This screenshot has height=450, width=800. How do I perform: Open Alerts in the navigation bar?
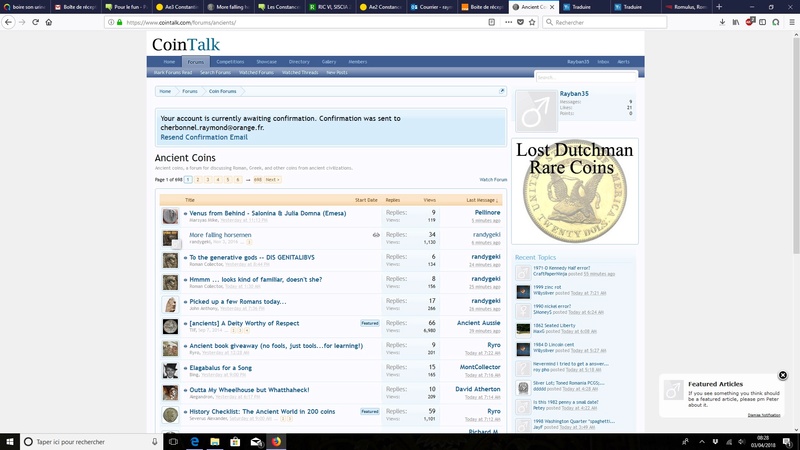623,62
